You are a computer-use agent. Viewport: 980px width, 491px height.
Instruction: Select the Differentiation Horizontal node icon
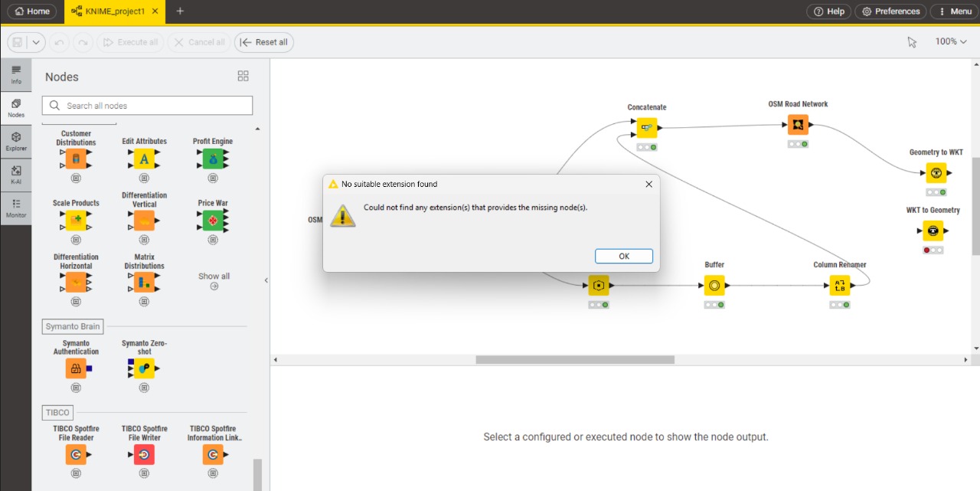(76, 283)
